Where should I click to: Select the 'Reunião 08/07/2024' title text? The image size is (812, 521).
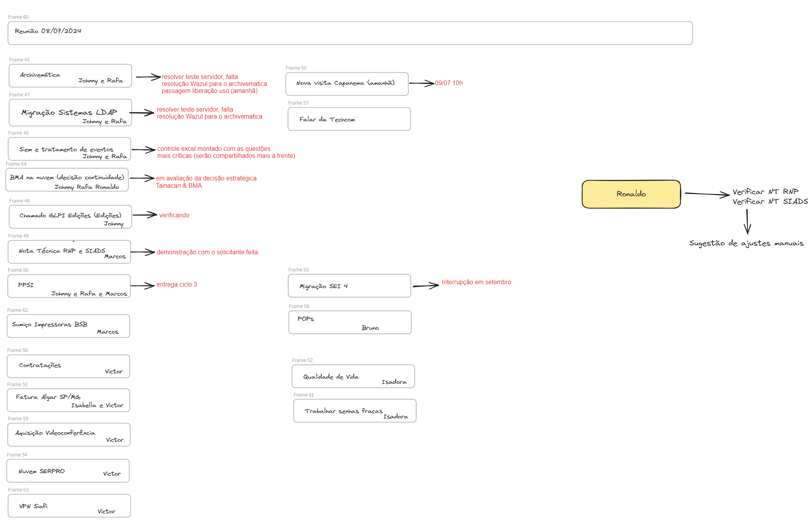point(48,31)
